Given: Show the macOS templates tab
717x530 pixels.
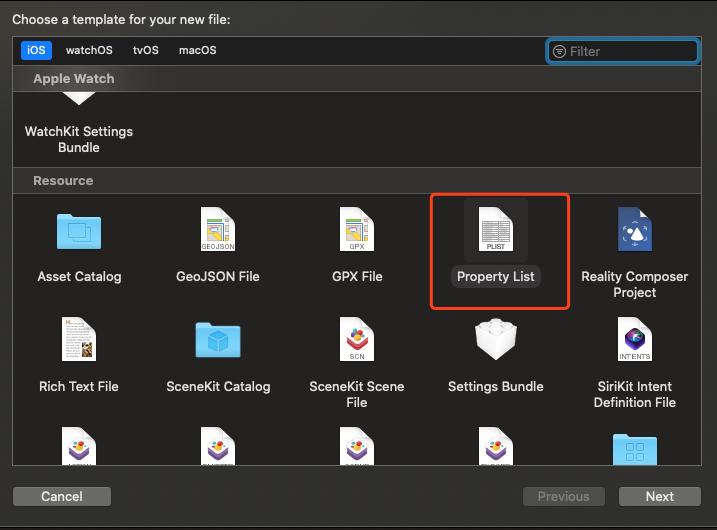Looking at the screenshot, I should pyautogui.click(x=198, y=50).
